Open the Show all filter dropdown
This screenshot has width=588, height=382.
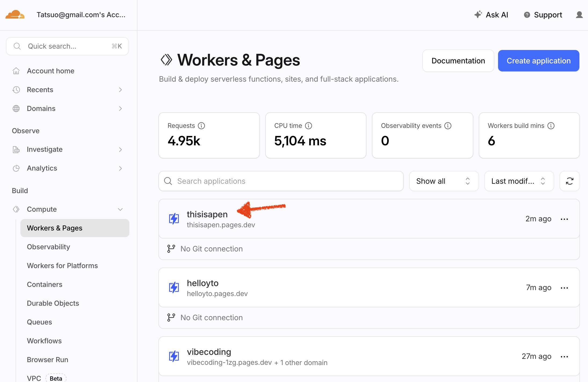click(444, 181)
